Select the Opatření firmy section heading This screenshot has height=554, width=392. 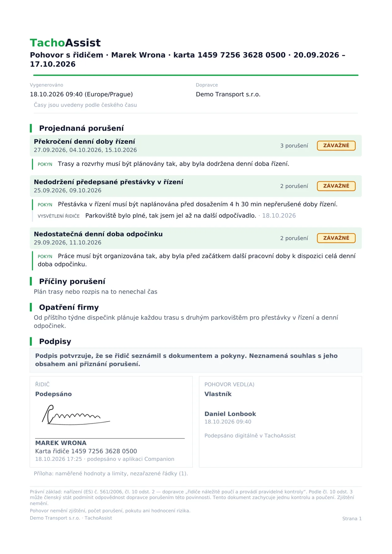(x=69, y=307)
